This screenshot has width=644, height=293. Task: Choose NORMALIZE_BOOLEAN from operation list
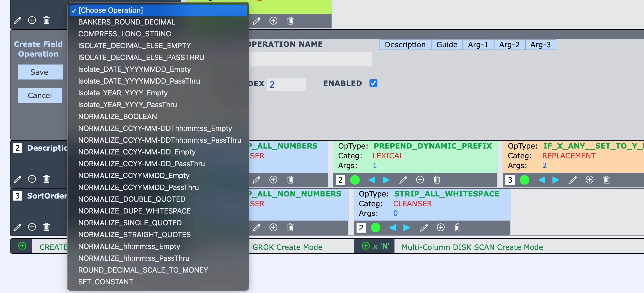pyautogui.click(x=158, y=116)
